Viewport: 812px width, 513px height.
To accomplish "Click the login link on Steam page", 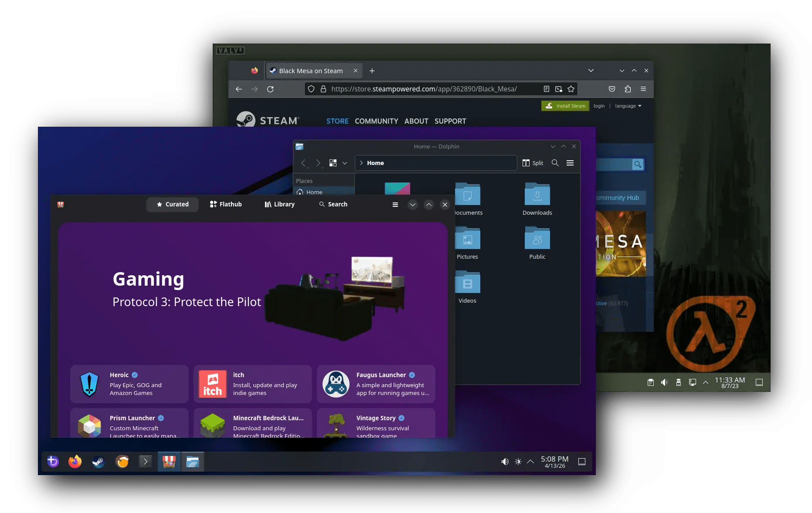I will click(x=599, y=106).
